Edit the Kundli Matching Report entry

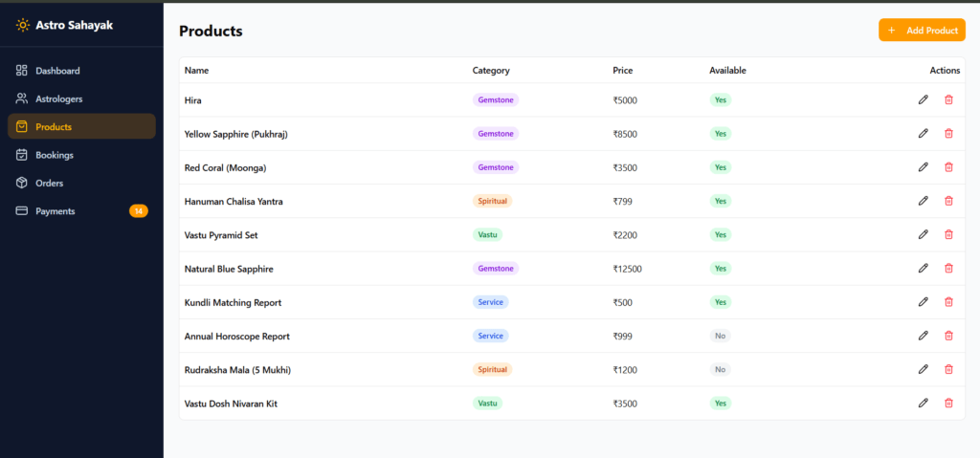tap(923, 302)
